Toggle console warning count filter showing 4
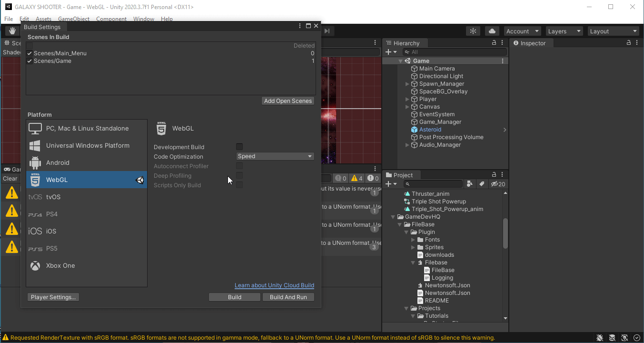Viewport: 644px width, 343px height. 357,179
